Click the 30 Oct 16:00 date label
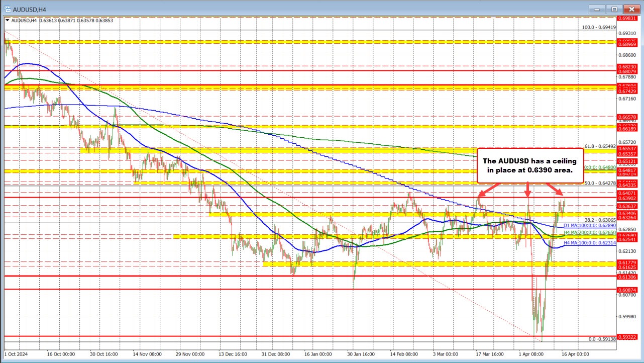The image size is (644, 363). tap(103, 354)
